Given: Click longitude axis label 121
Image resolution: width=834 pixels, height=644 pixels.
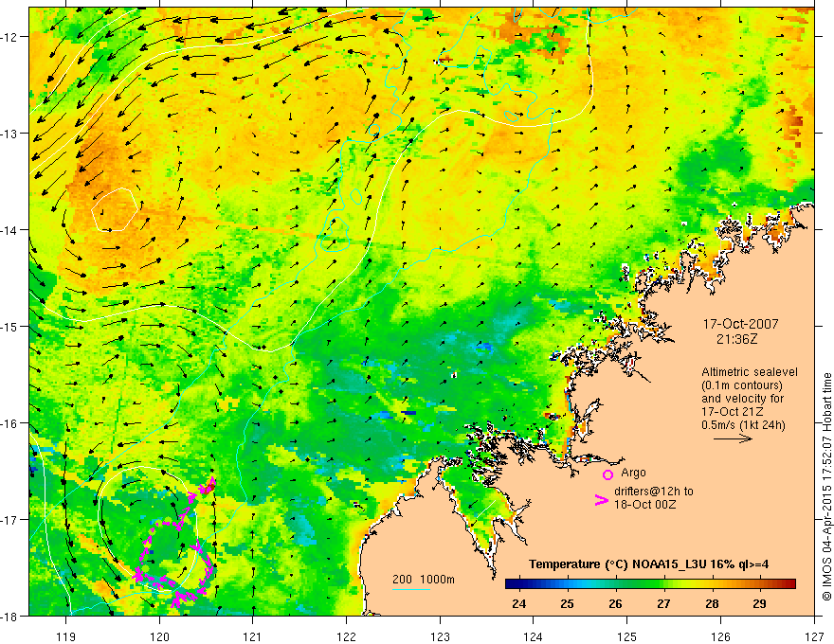Looking at the screenshot, I should (x=253, y=636).
